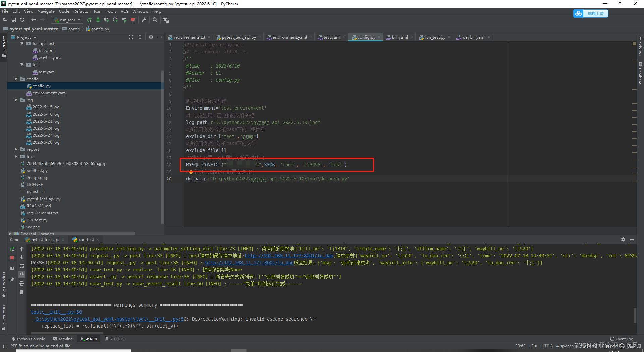Click the UTF-8 encoding in status bar
644x352 pixels.
pyautogui.click(x=547, y=346)
